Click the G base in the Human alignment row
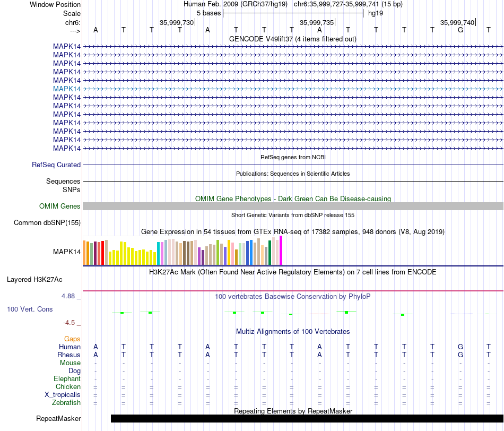Image resolution: width=504 pixels, height=431 pixels. point(460,347)
